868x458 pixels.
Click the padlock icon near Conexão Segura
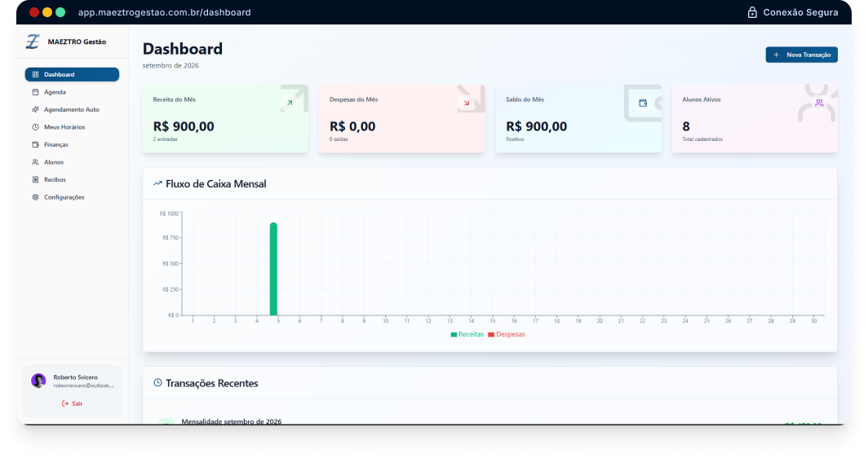coord(752,12)
